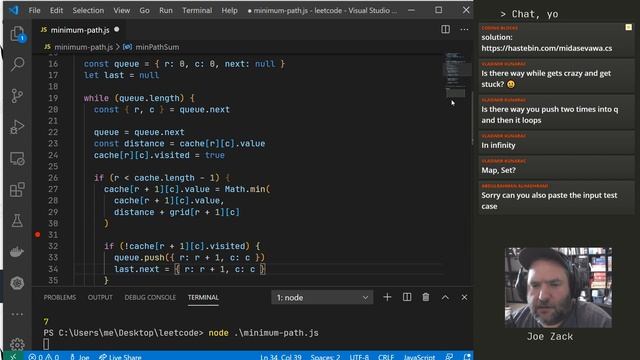640x360 pixels.
Task: Click line 16 'const queue' declaration
Action: coord(184,64)
